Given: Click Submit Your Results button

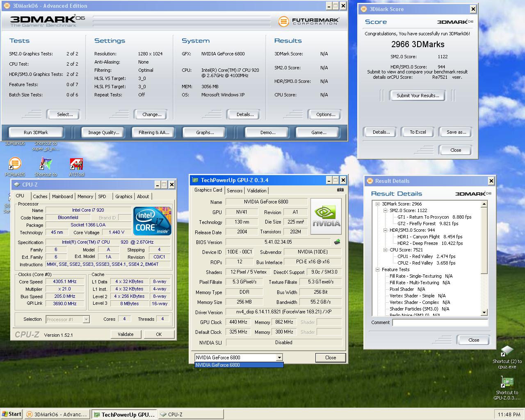Looking at the screenshot, I should [x=418, y=96].
